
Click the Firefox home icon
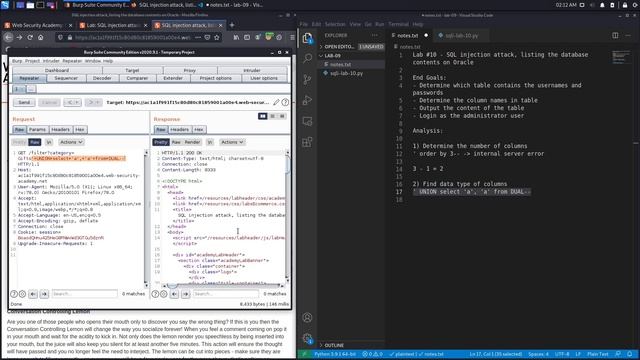(x=40, y=37)
